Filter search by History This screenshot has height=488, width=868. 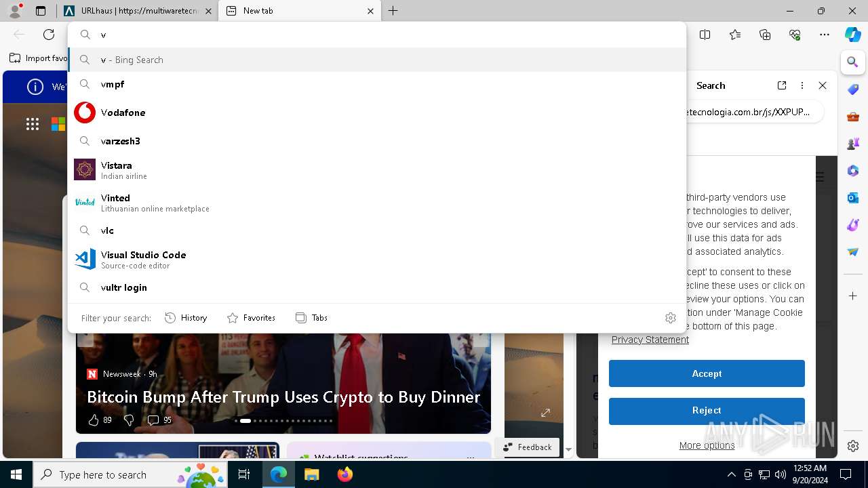[x=186, y=318]
